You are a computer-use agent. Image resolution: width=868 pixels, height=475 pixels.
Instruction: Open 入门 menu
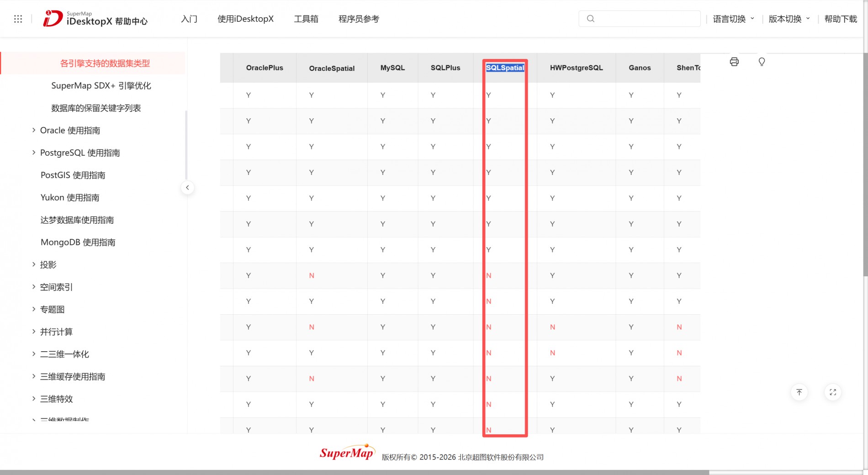189,19
